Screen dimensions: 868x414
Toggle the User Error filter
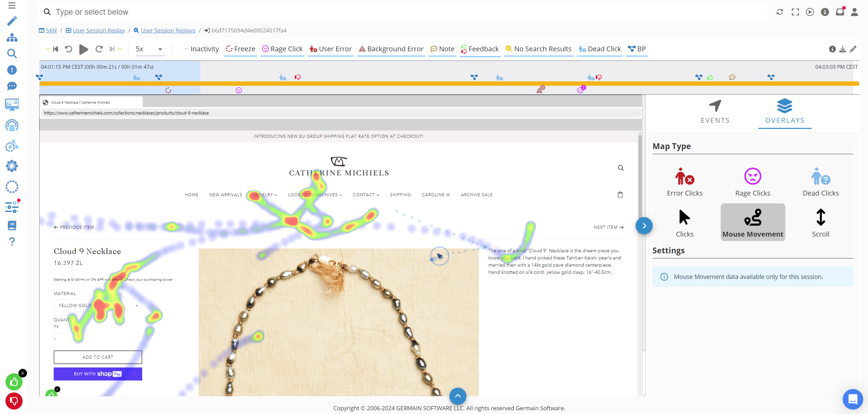click(330, 49)
